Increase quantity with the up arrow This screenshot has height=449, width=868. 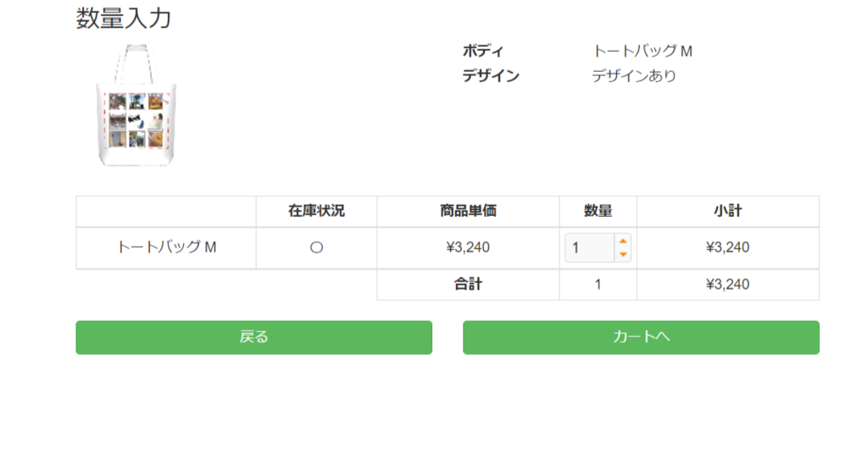(x=623, y=241)
